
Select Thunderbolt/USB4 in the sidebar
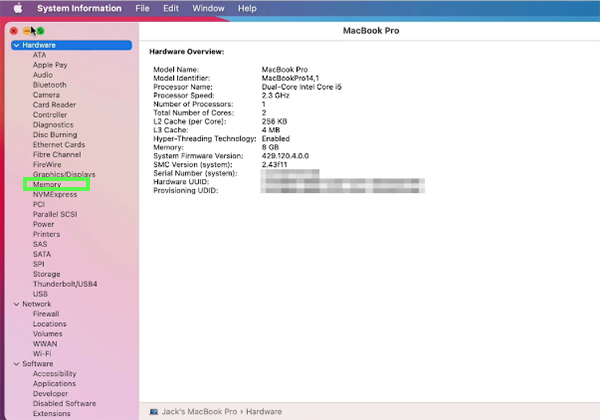pos(65,284)
